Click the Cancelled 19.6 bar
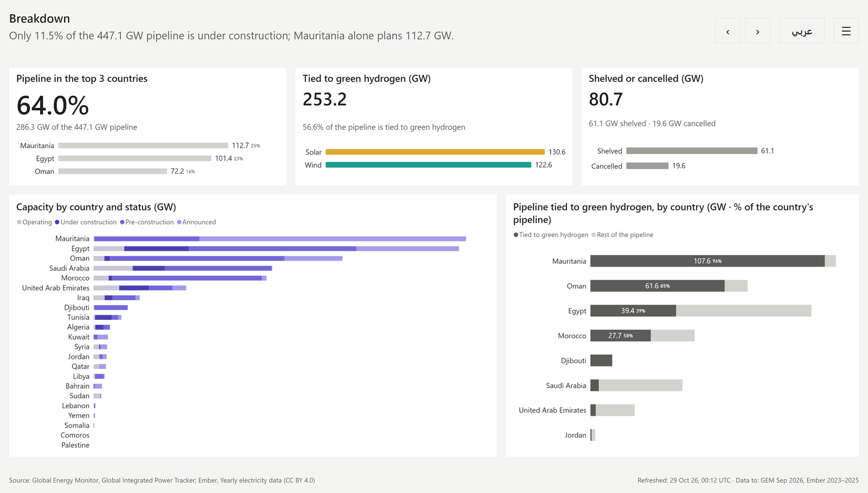 [x=647, y=166]
